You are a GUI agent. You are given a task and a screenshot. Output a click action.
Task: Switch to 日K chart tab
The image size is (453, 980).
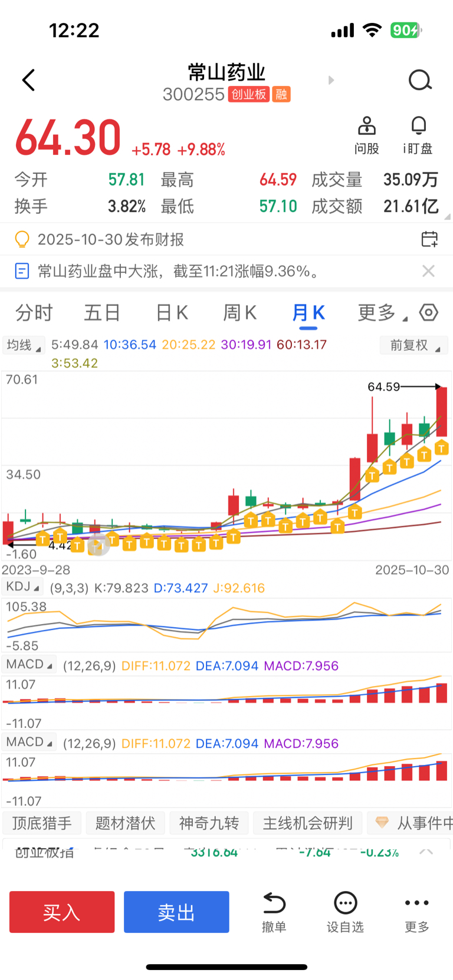(x=172, y=312)
